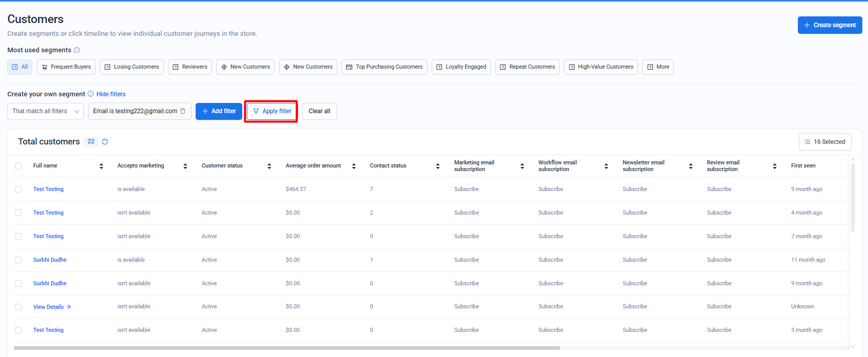
Task: Click the horizontal scrollbar under the table
Action: point(287,348)
